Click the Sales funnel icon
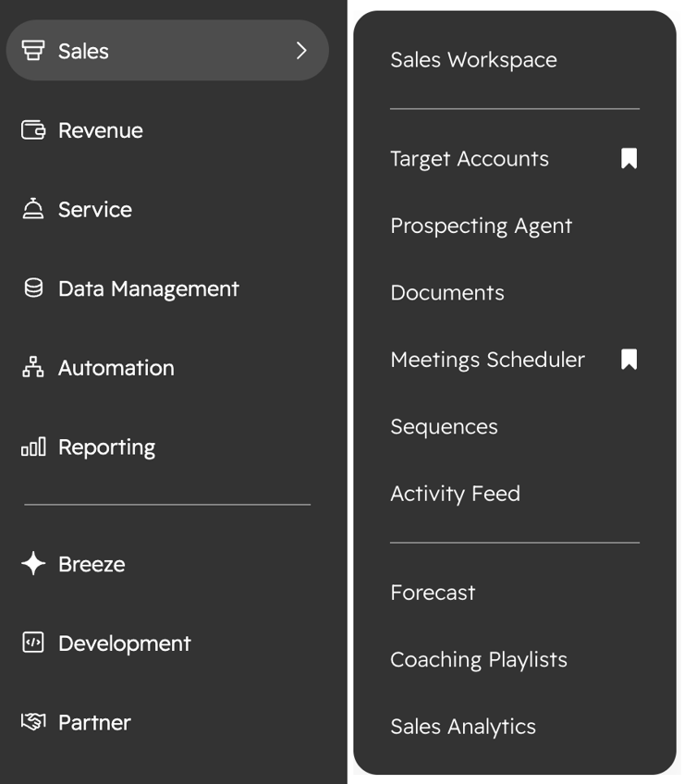This screenshot has height=784, width=684. [33, 51]
